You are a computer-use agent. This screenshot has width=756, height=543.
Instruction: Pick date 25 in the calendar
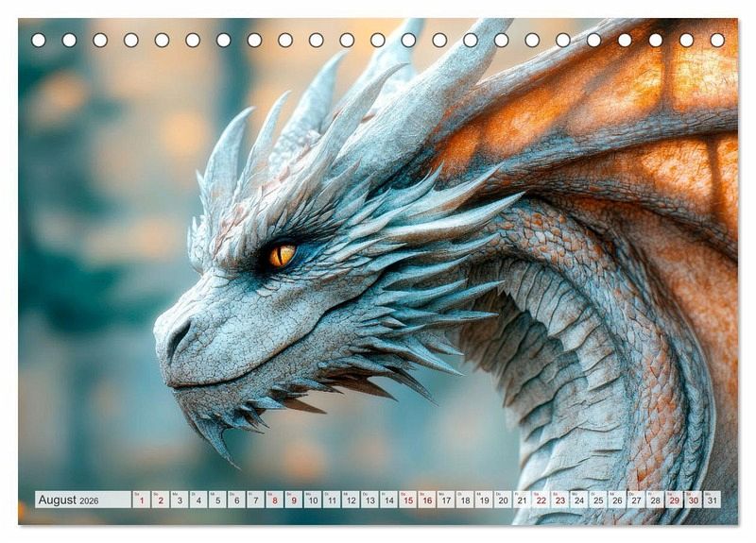598,500
